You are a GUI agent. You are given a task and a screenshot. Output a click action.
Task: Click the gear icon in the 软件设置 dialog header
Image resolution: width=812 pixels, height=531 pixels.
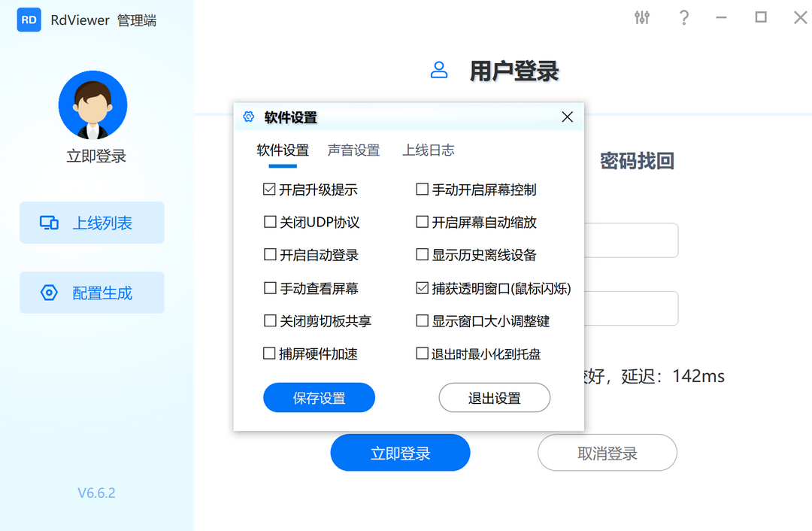pos(249,117)
